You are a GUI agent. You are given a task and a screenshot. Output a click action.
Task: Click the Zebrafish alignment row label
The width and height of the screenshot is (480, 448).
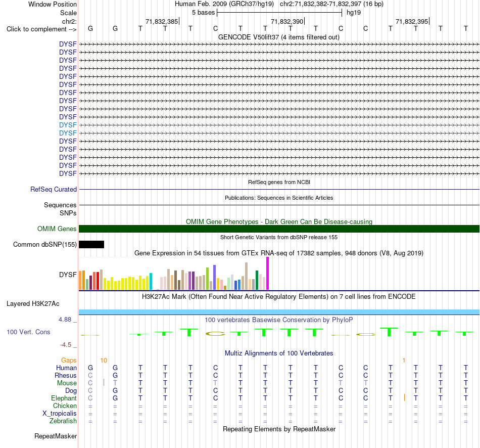coord(63,421)
